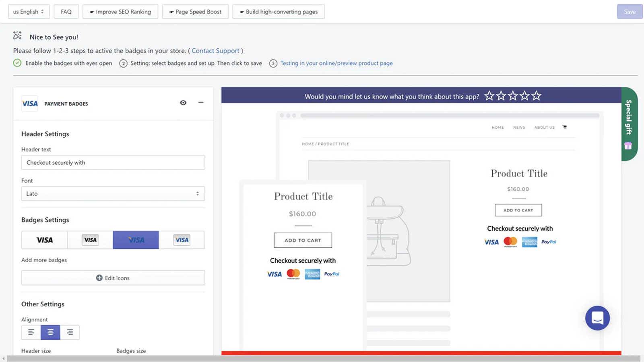Pick the blue boxed VISA badge style

pos(182,240)
